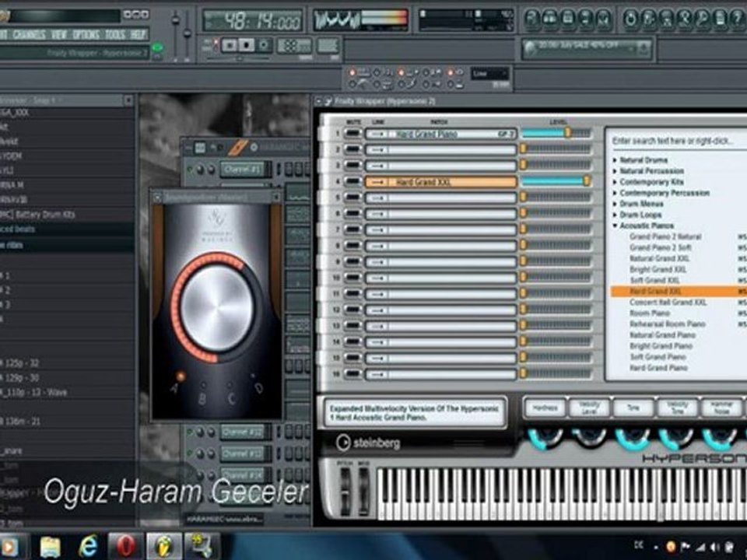Viewport: 747px width, 560px height.
Task: Expand the Natural Drums category
Action: coord(615,160)
